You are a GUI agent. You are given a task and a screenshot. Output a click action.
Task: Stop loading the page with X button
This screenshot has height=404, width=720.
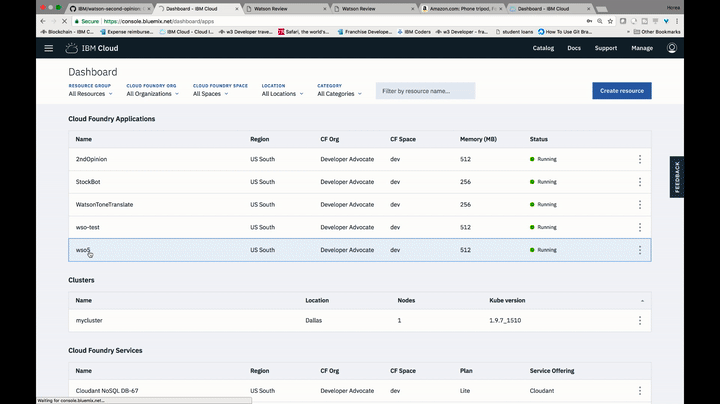(x=64, y=21)
